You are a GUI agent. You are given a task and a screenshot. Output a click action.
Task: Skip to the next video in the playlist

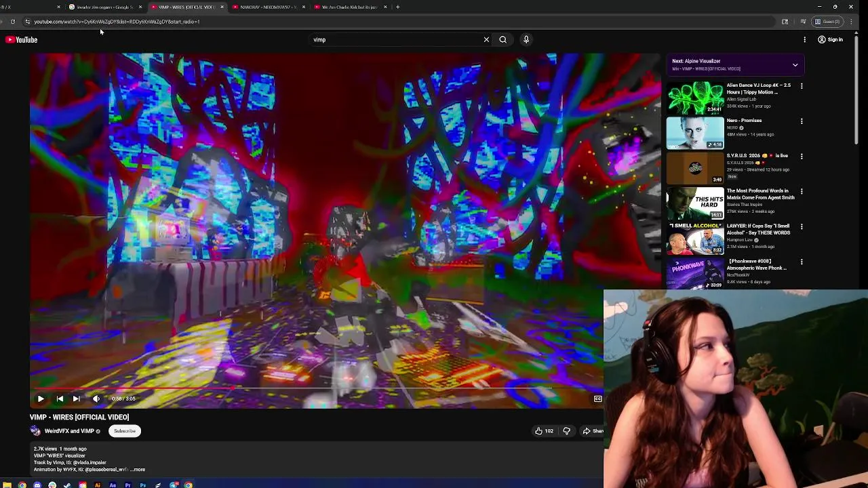pyautogui.click(x=76, y=399)
